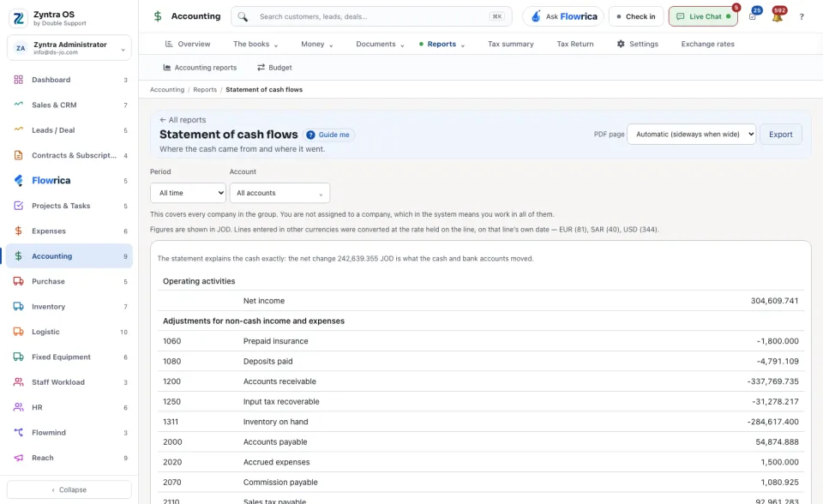The height and width of the screenshot is (504, 823).
Task: Click the notifications bell icon
Action: [x=778, y=17]
